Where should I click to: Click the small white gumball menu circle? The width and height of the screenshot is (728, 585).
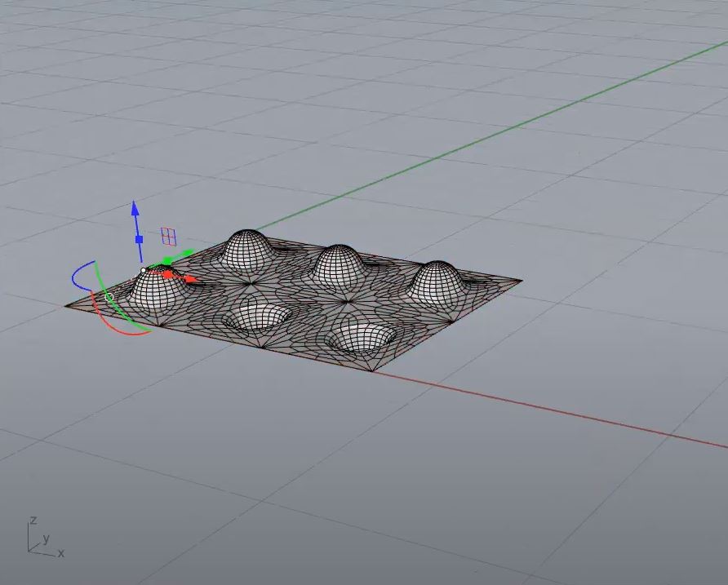[x=109, y=297]
